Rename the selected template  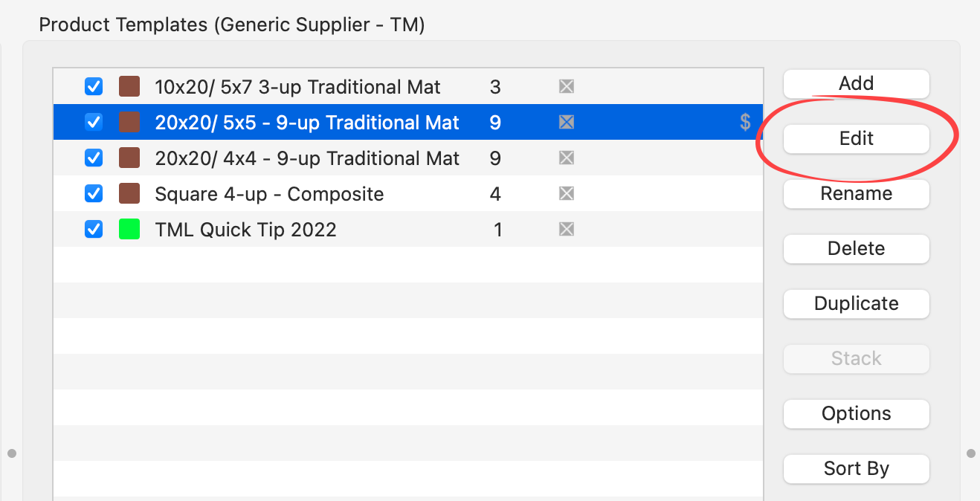click(856, 193)
